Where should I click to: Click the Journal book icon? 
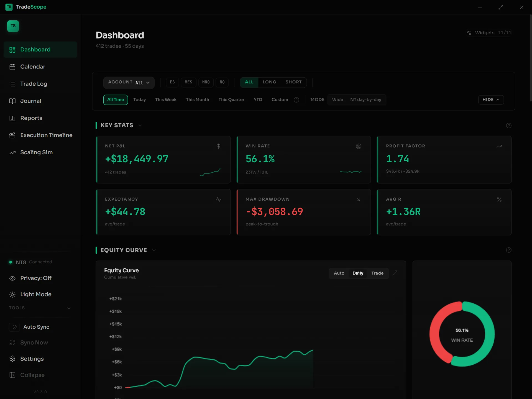(12, 101)
